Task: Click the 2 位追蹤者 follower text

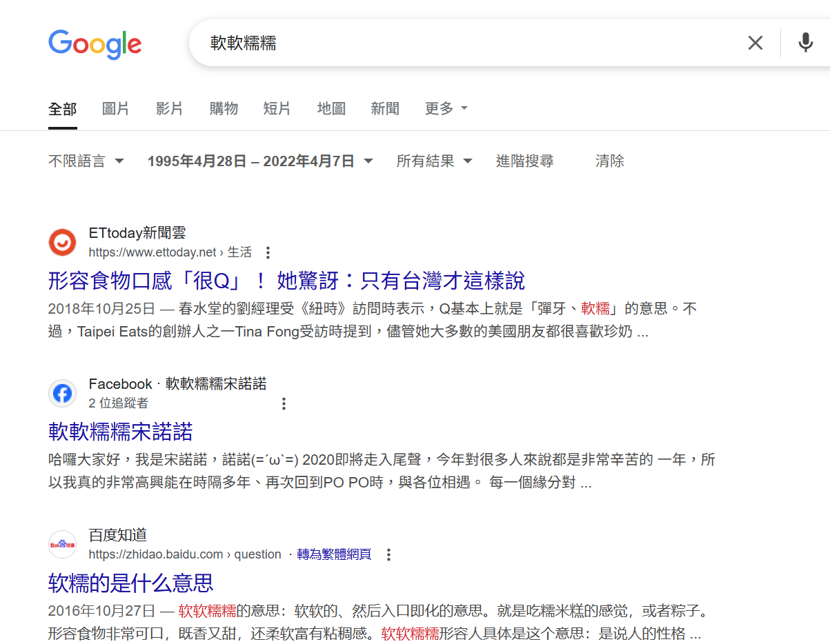Action: [118, 403]
